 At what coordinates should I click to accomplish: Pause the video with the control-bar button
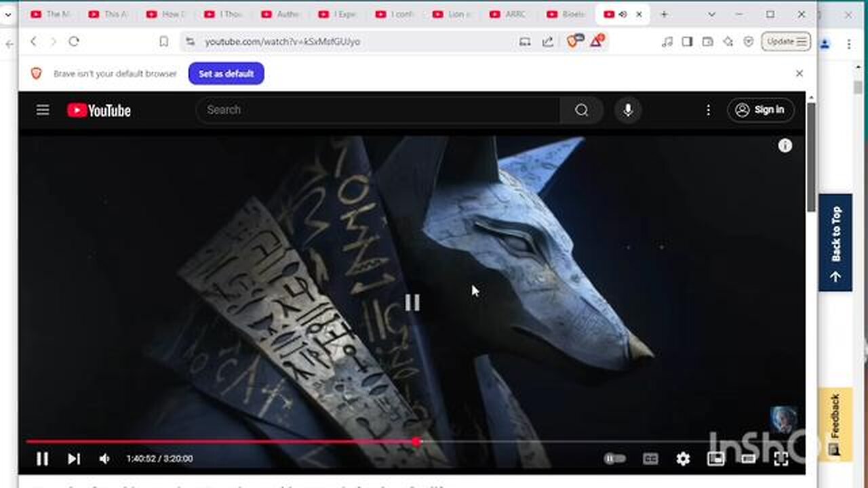(x=42, y=459)
